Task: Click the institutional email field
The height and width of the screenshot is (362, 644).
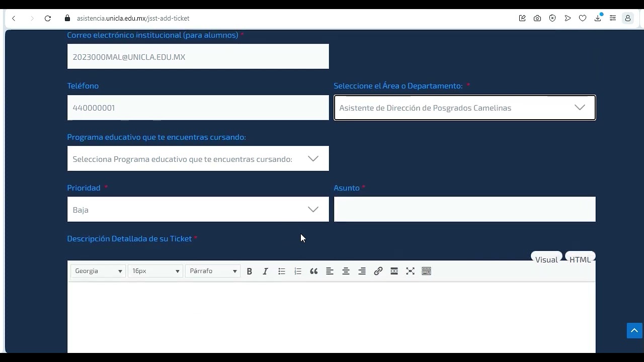Action: pos(198,56)
